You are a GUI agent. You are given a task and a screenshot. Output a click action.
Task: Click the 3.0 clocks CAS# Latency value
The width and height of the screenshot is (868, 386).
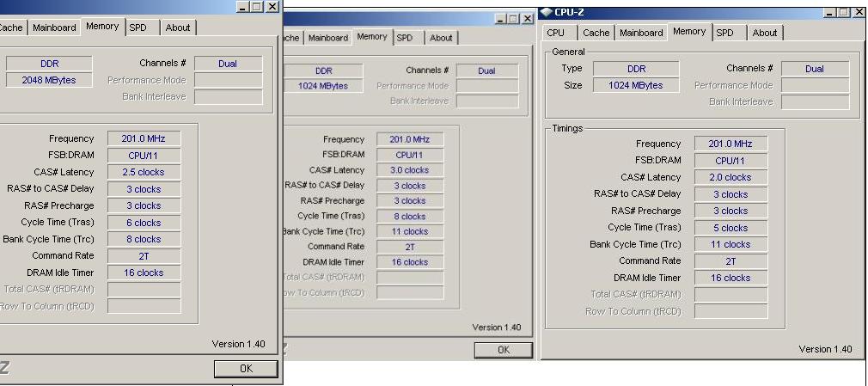pyautogui.click(x=410, y=170)
